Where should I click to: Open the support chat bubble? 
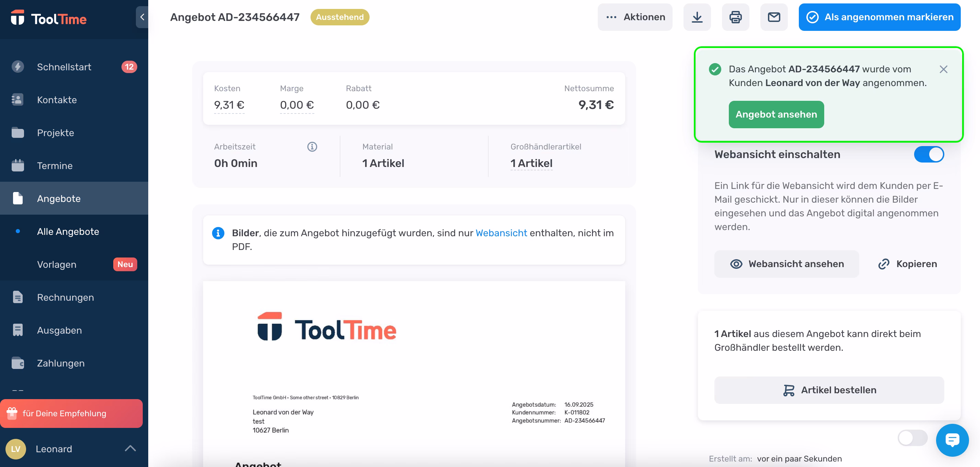pyautogui.click(x=952, y=440)
